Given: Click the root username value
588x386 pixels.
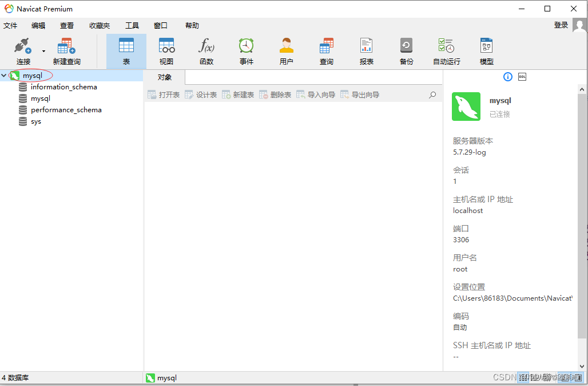Looking at the screenshot, I should [x=460, y=269].
